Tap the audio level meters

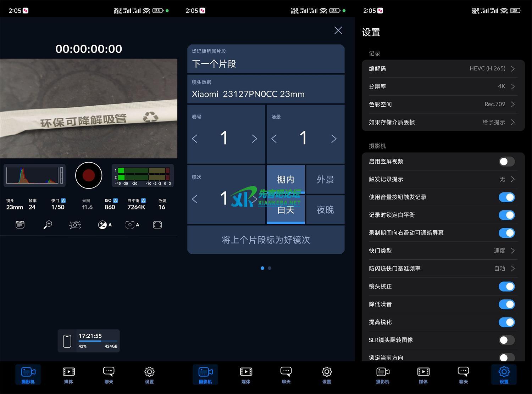pyautogui.click(x=143, y=175)
